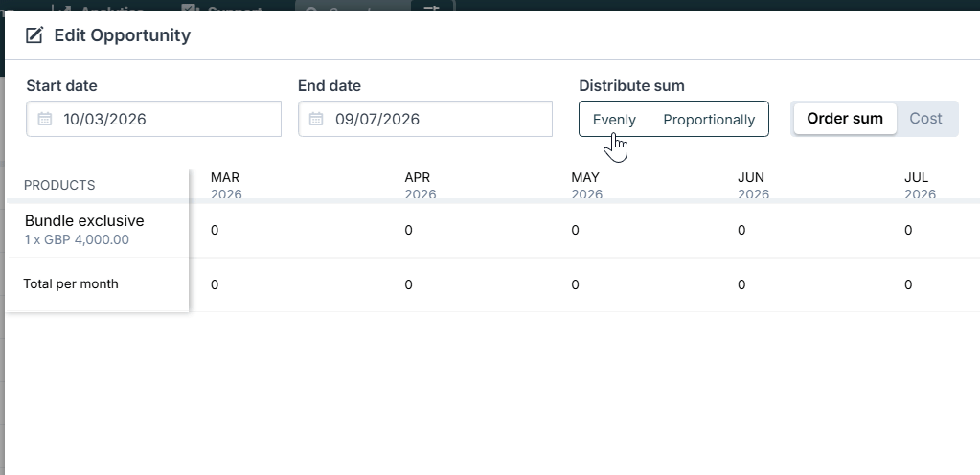The width and height of the screenshot is (980, 475).
Task: Click the Edit Opportunity pencil icon
Action: point(34,35)
